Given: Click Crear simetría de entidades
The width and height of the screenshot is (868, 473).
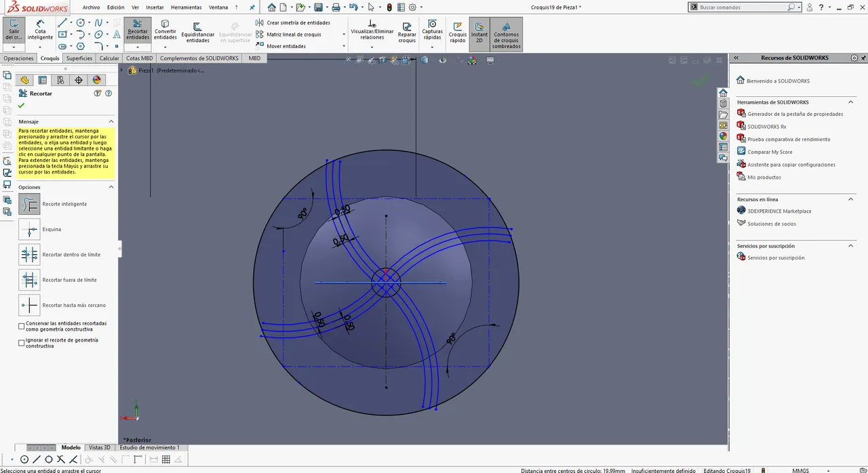Looking at the screenshot, I should coord(293,22).
